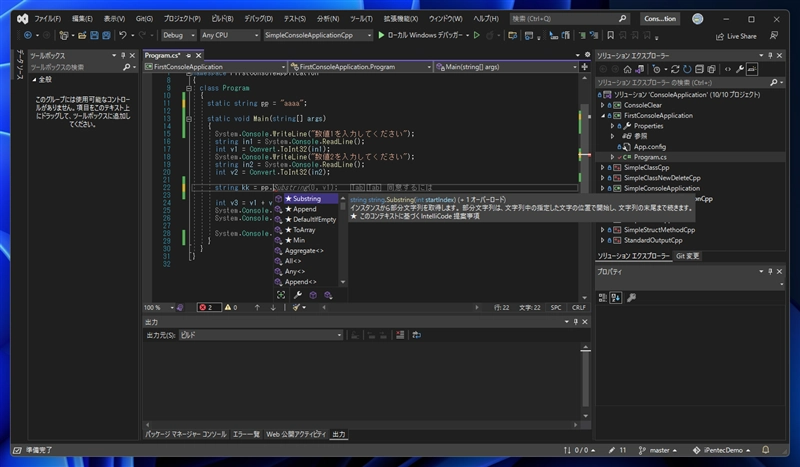Image resolution: width=800 pixels, height=467 pixels.
Task: Start debugging with the green play button
Action: coord(381,35)
